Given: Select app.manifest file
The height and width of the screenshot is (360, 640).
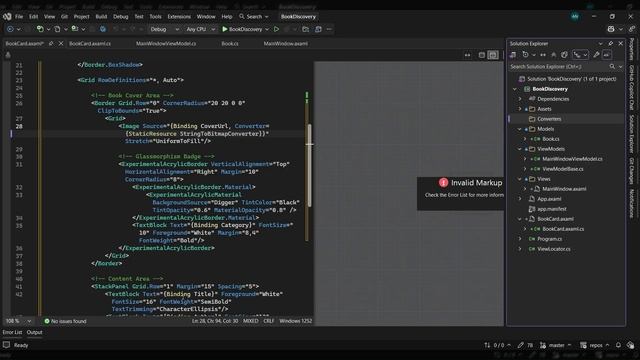Looking at the screenshot, I should [551, 209].
